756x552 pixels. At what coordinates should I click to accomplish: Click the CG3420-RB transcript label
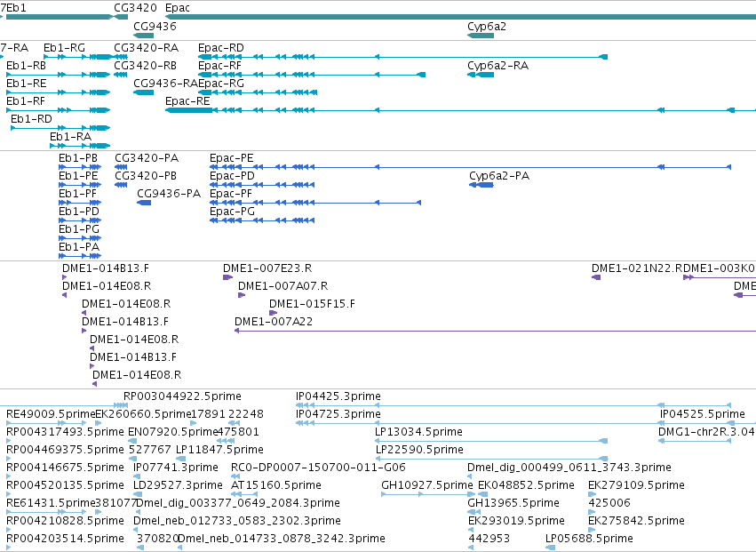(x=145, y=66)
